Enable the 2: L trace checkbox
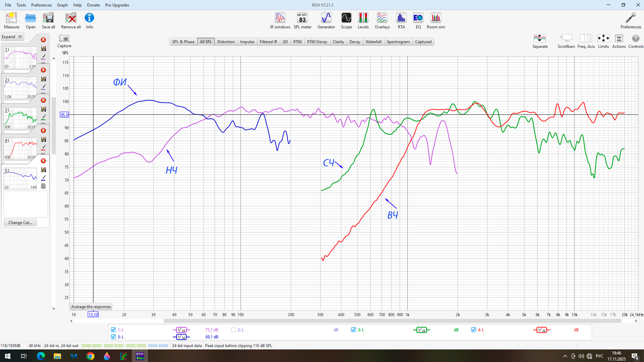The width and height of the screenshot is (644, 362). [x=233, y=330]
